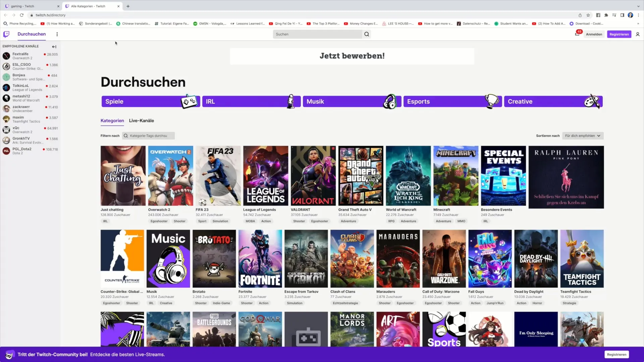644x362 pixels.
Task: Click the Spiele category controller icon
Action: pyautogui.click(x=188, y=101)
